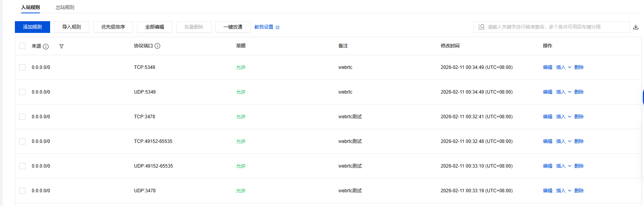Screen dimensions: 644x206
Task: Focus the keyword search input field
Action: pyautogui.click(x=556, y=27)
